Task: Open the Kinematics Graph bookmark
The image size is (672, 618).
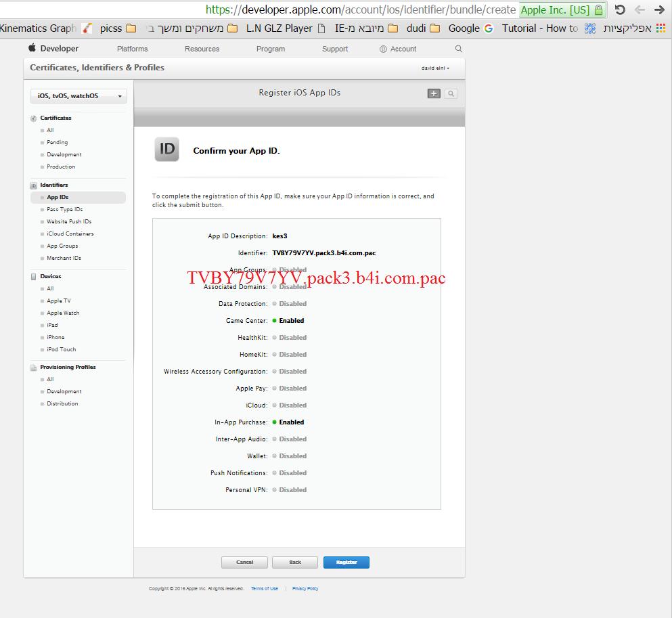Action: [46, 28]
